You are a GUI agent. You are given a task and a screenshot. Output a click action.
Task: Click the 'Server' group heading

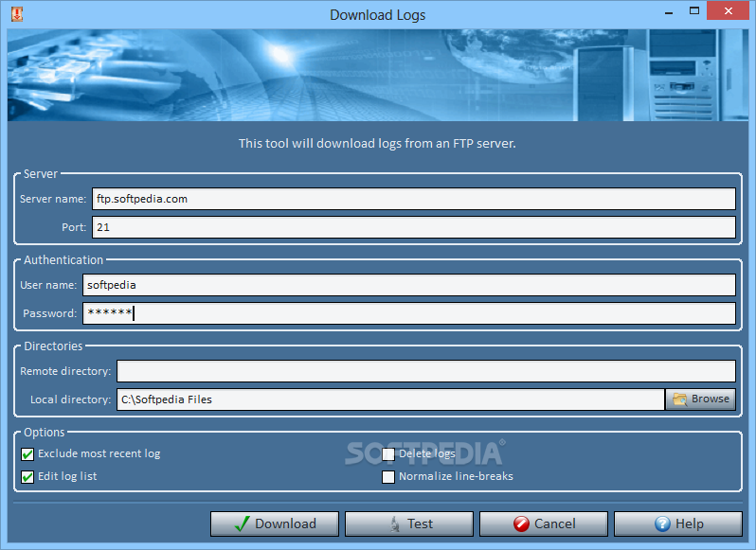point(41,174)
